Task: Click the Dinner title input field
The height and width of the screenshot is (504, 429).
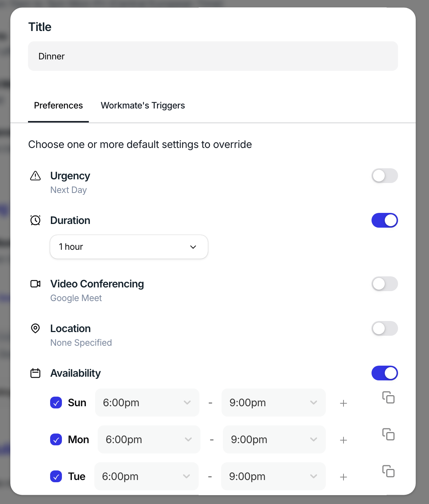Action: pyautogui.click(x=213, y=56)
